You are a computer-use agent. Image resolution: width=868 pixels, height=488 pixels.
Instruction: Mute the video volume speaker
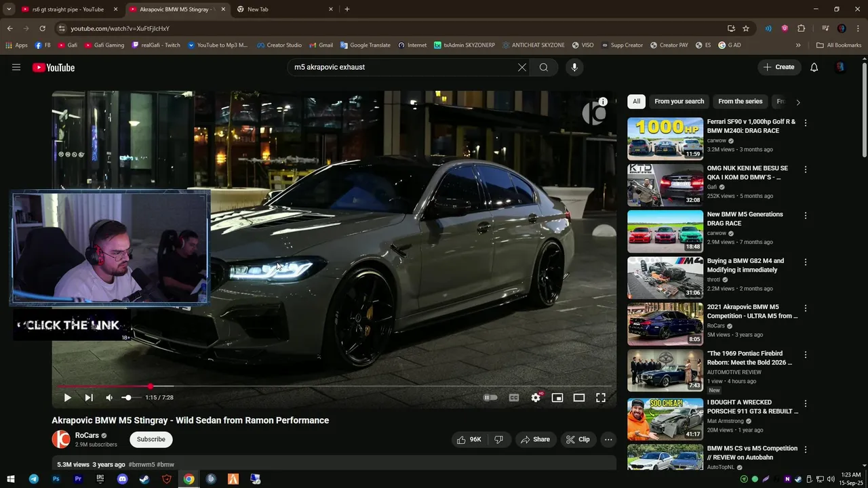point(109,398)
